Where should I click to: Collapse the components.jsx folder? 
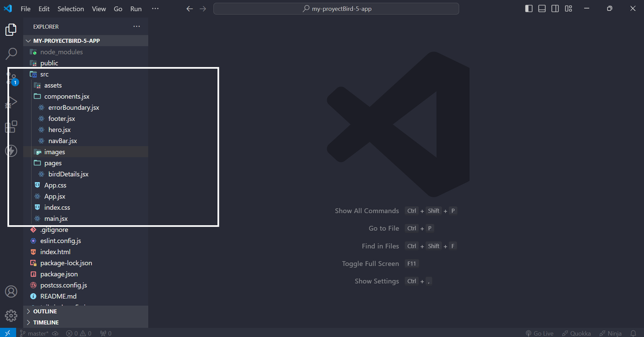click(x=86, y=96)
